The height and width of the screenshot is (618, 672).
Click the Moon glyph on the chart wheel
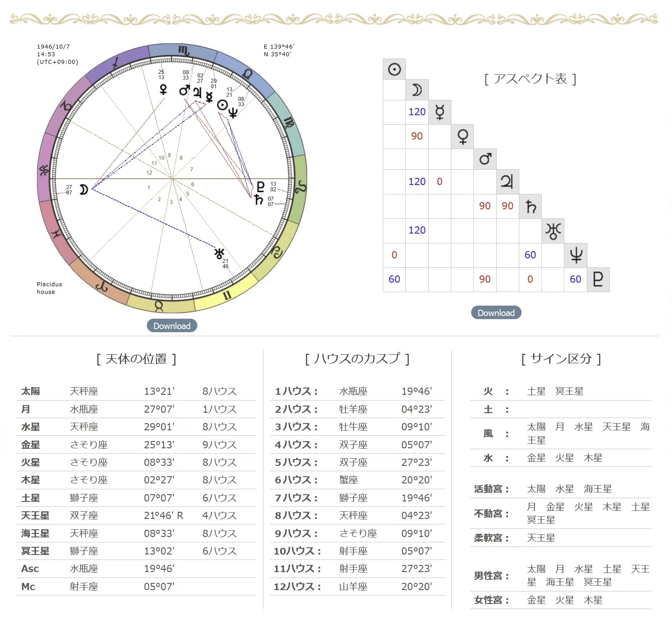coord(83,189)
